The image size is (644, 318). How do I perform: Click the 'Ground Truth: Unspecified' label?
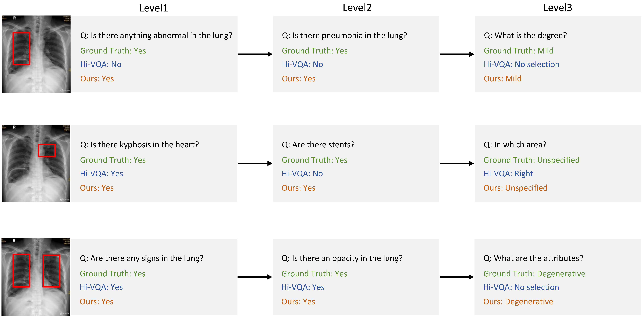[x=531, y=160]
